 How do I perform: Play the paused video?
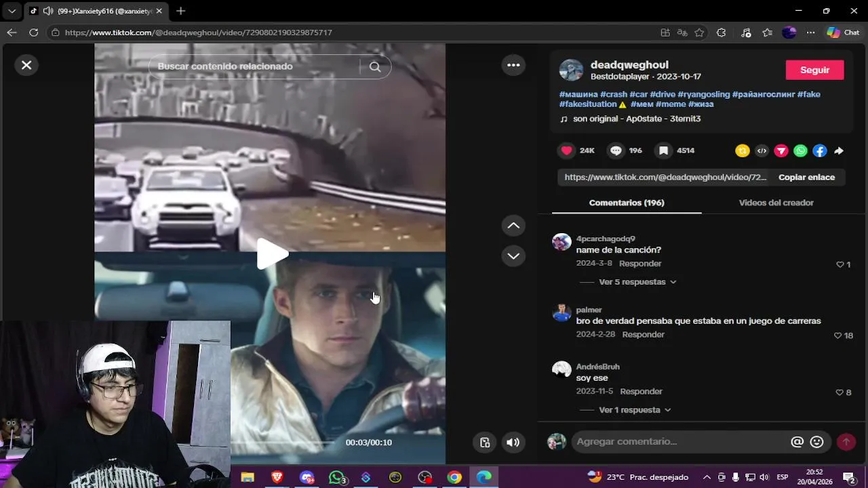(x=271, y=254)
